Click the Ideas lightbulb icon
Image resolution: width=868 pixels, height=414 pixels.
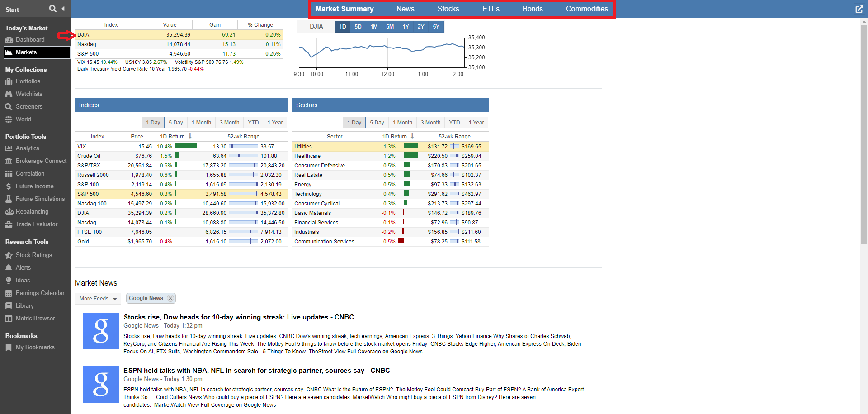click(9, 281)
